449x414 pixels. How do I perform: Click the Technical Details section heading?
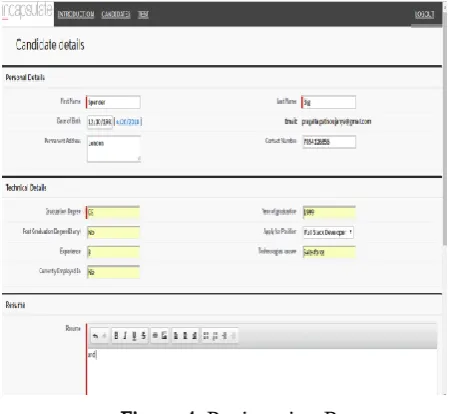coord(26,188)
